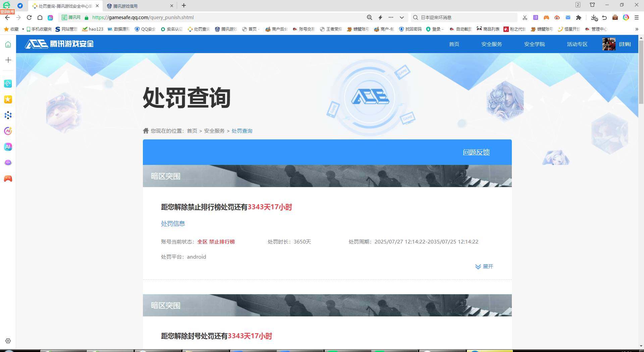The width and height of the screenshot is (644, 352).
Task: Open sidebar blue network nodes icon
Action: point(8,115)
